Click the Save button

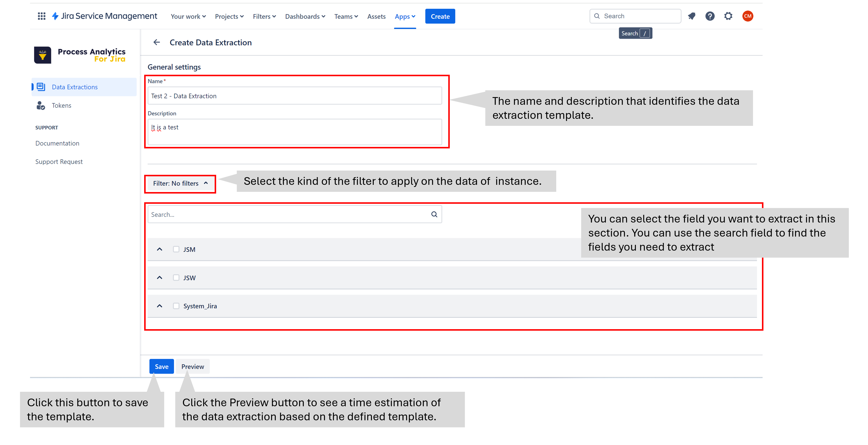pos(161,366)
